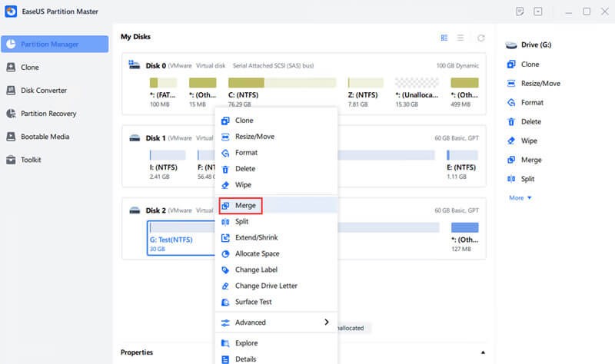Image resolution: width=615 pixels, height=364 pixels.
Task: Click the Disk 0 drive icon
Action: tap(134, 65)
